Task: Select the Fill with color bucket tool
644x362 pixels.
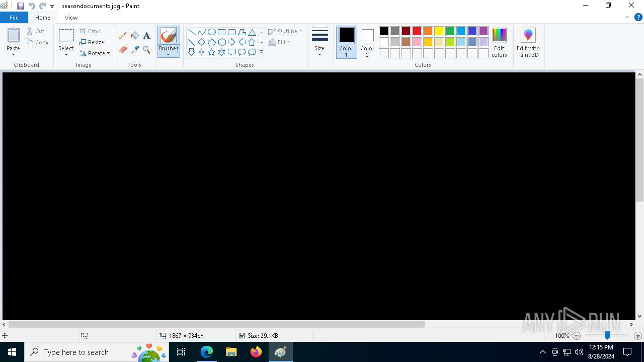Action: pos(135,36)
